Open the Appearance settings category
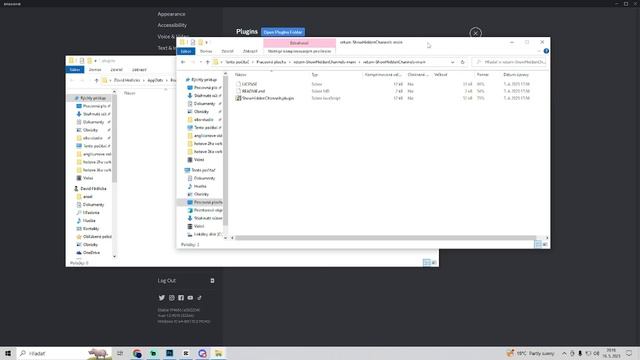 (x=171, y=14)
